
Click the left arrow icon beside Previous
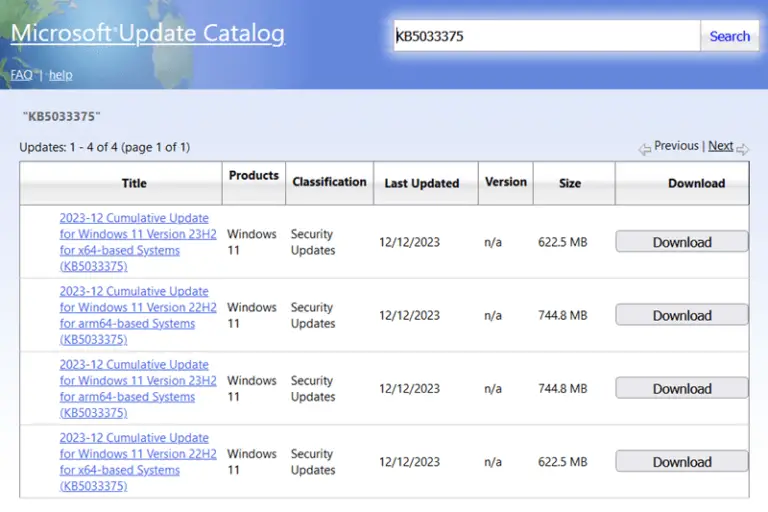645,149
